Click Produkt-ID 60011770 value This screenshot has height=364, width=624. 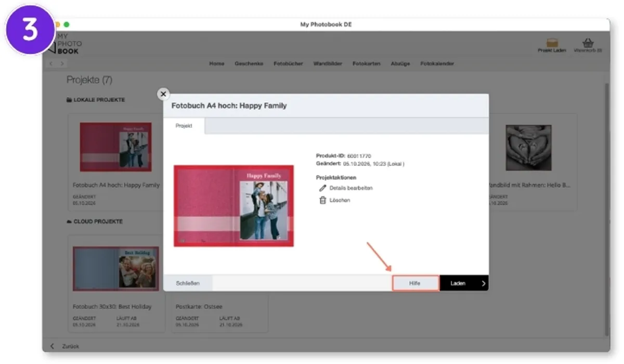click(x=359, y=156)
